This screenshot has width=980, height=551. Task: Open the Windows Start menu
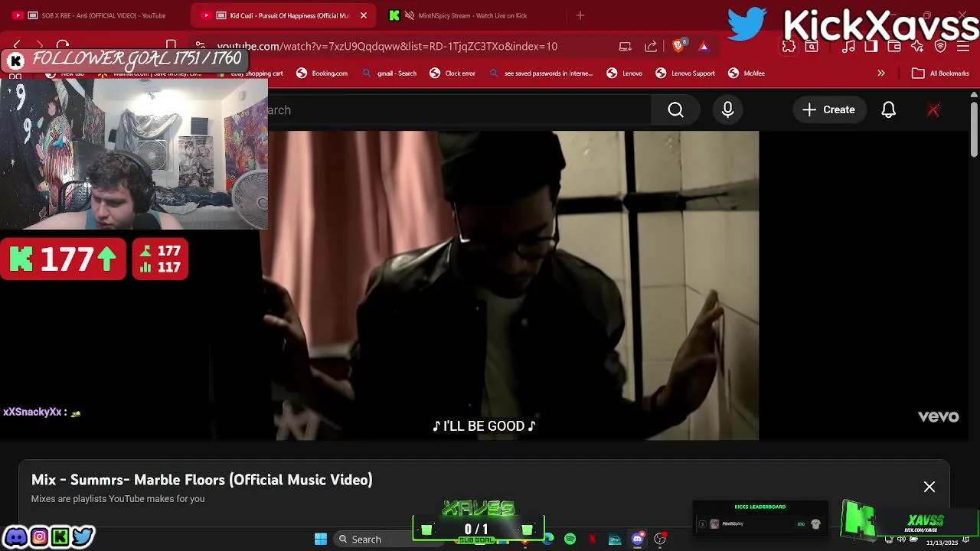pos(321,540)
